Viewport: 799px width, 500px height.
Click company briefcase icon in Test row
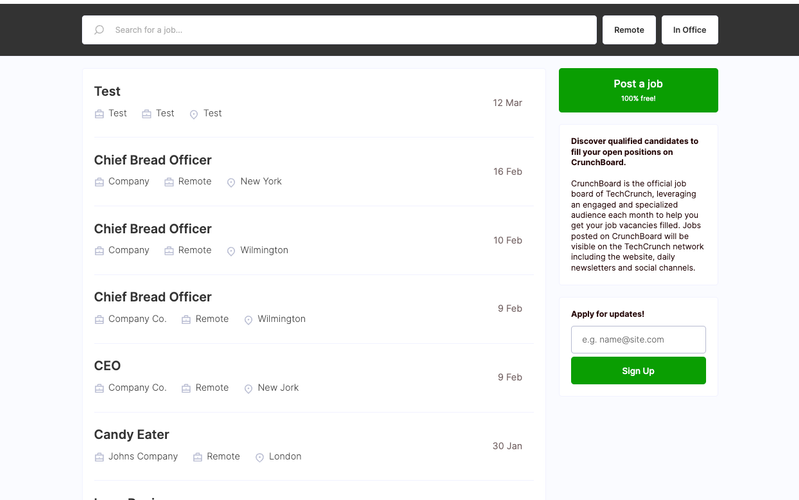[x=99, y=114]
